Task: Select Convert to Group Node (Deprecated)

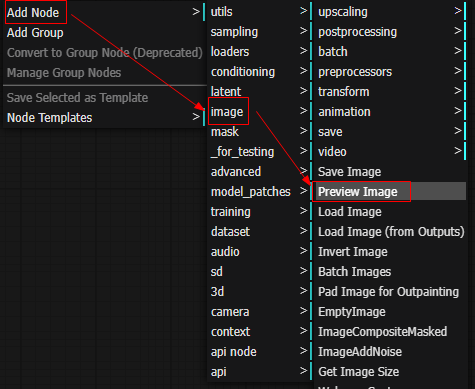Action: tap(105, 53)
